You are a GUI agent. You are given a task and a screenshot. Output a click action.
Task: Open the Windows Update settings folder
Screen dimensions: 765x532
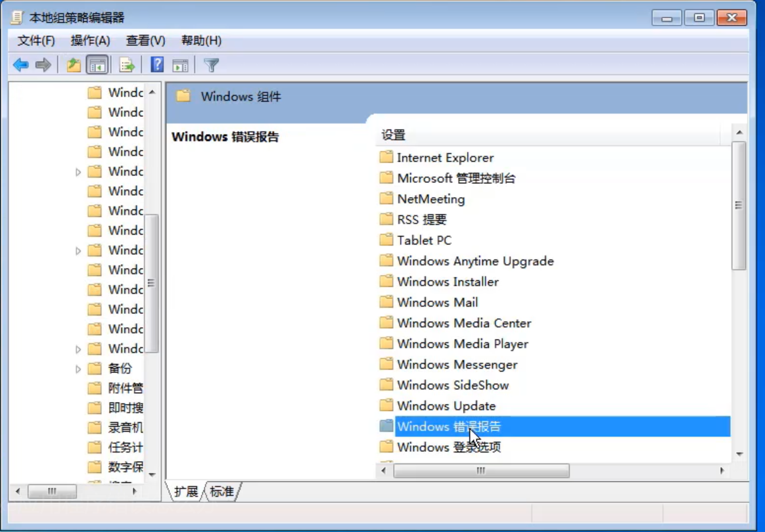pos(446,406)
